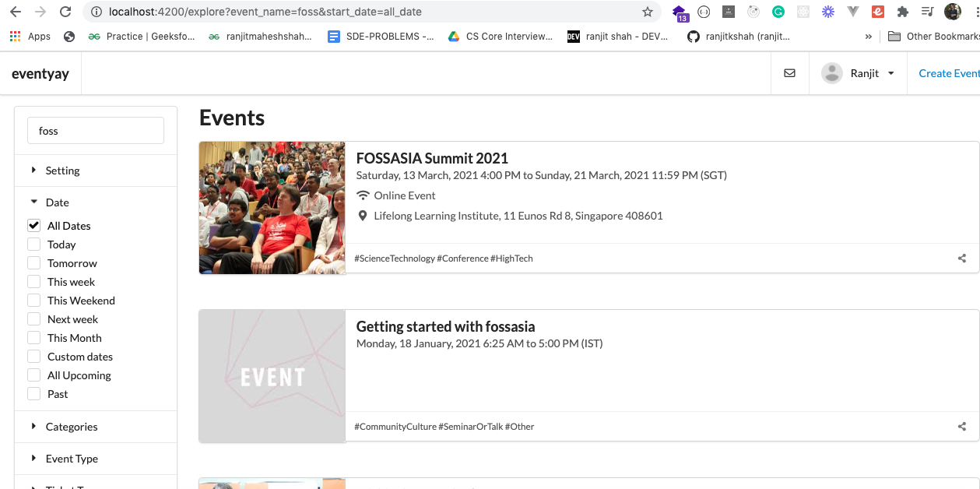
Task: Open the purple extension with badge 13
Action: click(680, 12)
